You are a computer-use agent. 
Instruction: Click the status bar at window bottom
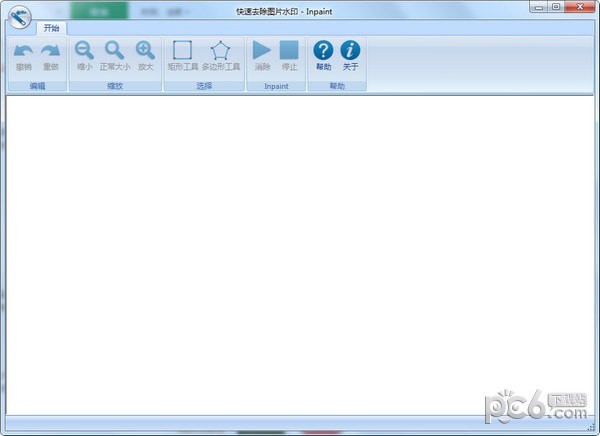(300, 421)
